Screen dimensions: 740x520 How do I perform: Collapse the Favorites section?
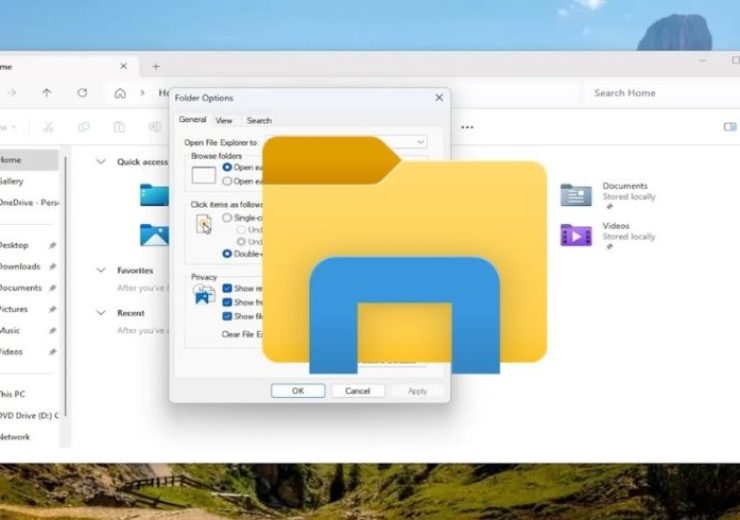[101, 270]
